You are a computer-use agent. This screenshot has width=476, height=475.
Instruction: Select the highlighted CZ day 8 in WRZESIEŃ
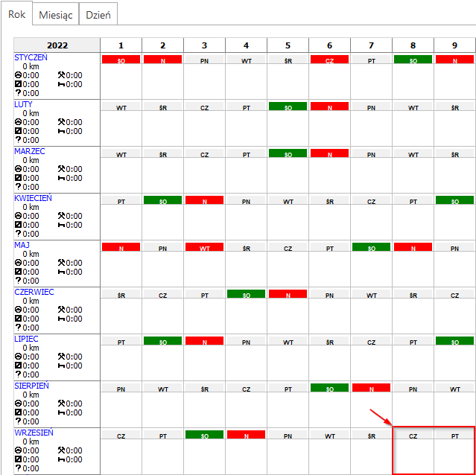pos(413,436)
